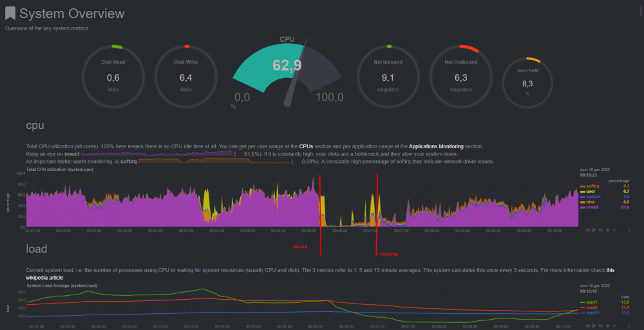This screenshot has width=644, height=330.
Task: Click the System Load Average (system.load) title
Action: [x=62, y=286]
